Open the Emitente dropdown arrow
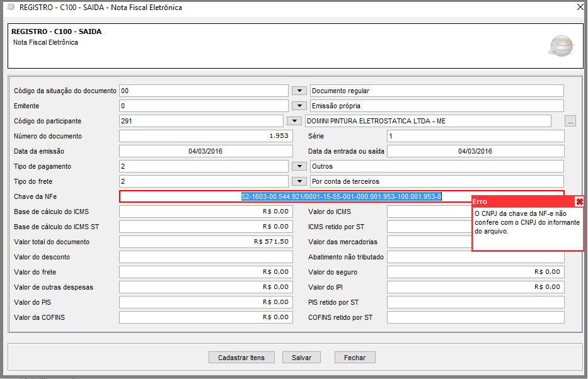588x379 pixels. click(x=299, y=106)
